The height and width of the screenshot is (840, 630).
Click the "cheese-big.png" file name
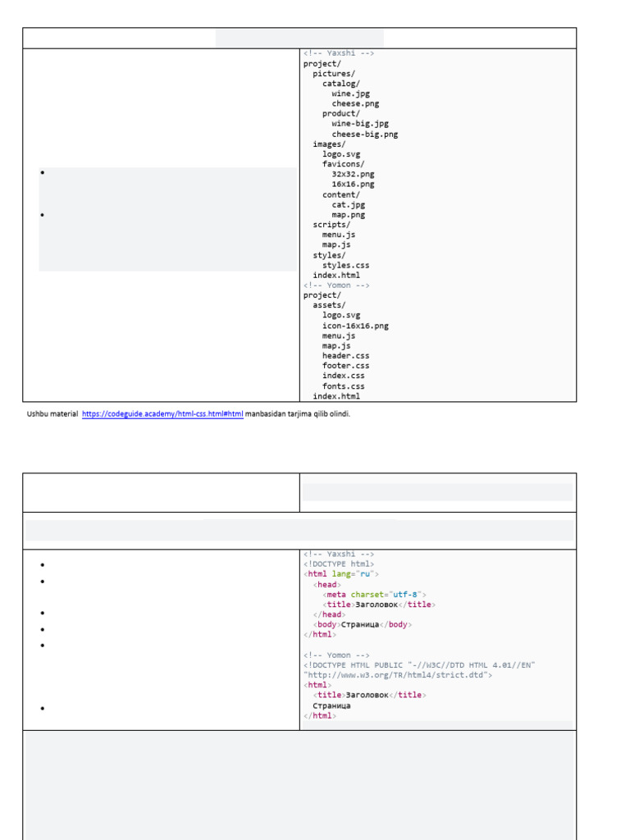tap(365, 135)
